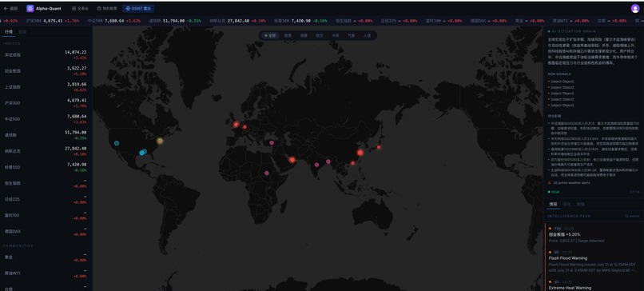This screenshot has width=644, height=291.
Task: Open the 中证500 row in index list
Action: pos(46,119)
